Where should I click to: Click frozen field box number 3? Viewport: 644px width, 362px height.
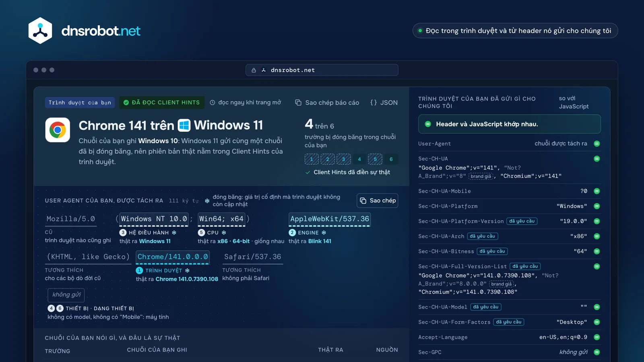[x=343, y=159]
